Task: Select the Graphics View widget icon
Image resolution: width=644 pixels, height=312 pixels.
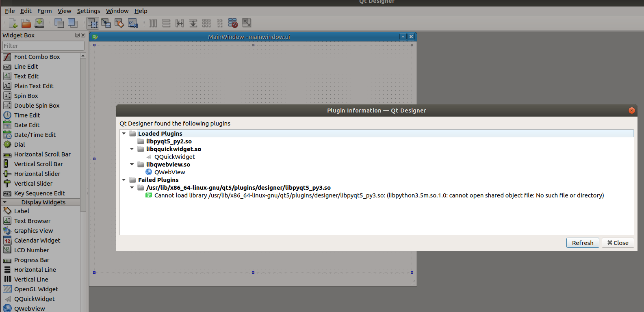Action: pos(7,230)
